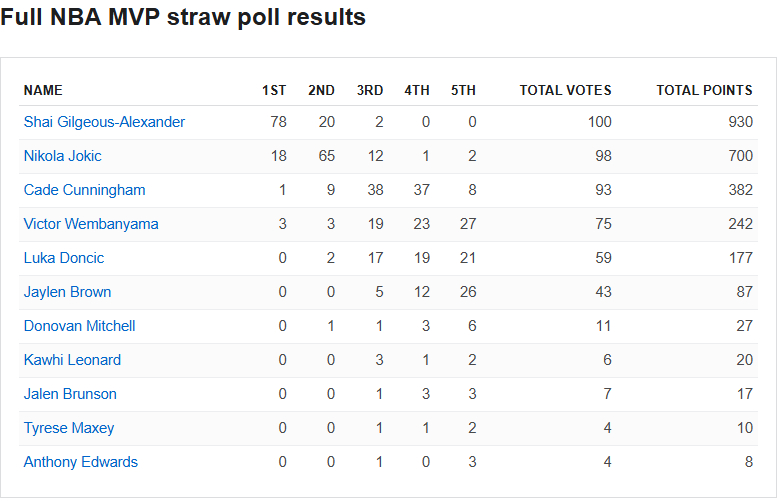The width and height of the screenshot is (780, 502).
Task: Open Cade Cunningham's player page
Action: click(84, 190)
